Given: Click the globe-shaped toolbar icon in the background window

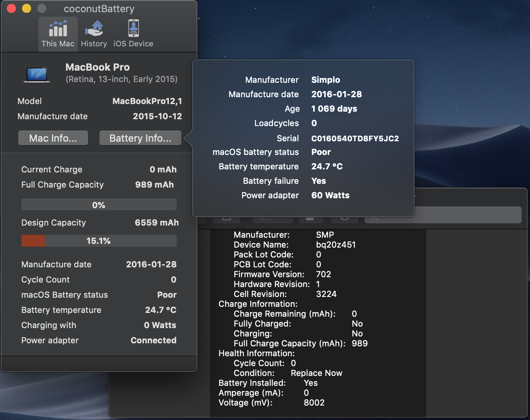Looking at the screenshot, I should point(344,219).
